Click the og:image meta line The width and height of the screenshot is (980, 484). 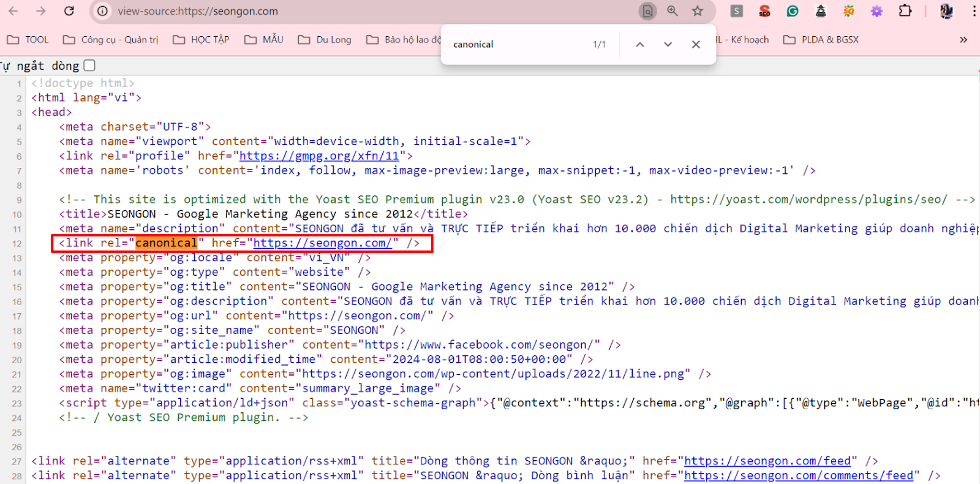(385, 374)
